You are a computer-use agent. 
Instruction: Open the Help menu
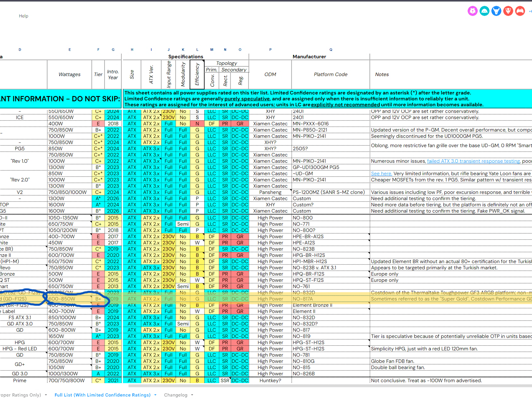(x=23, y=16)
